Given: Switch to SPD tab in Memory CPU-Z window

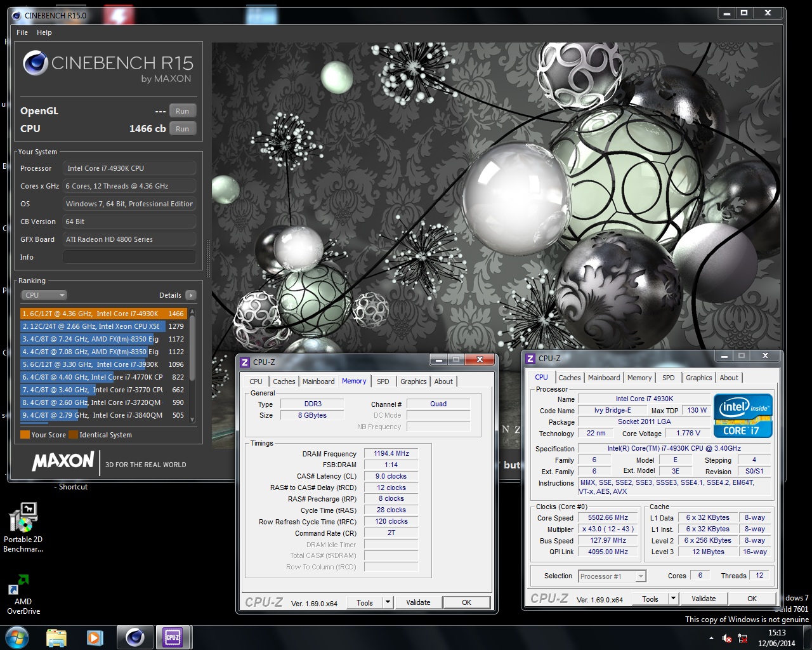Looking at the screenshot, I should coord(383,381).
